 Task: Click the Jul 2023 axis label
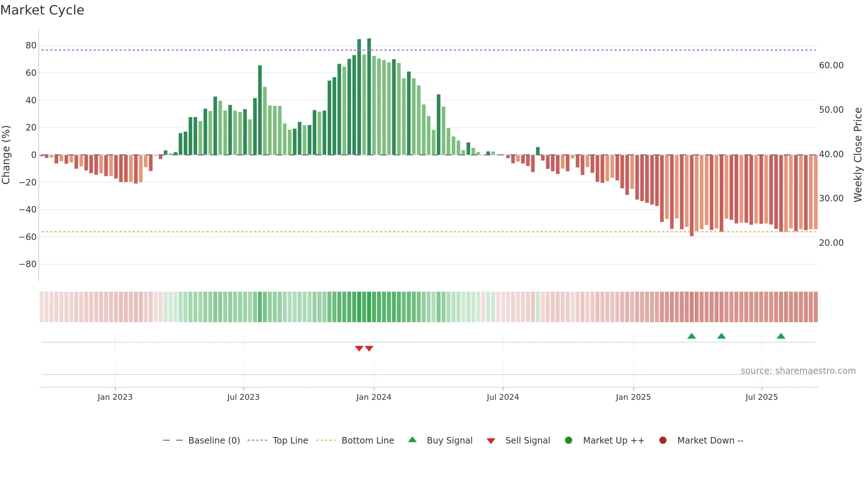[243, 397]
